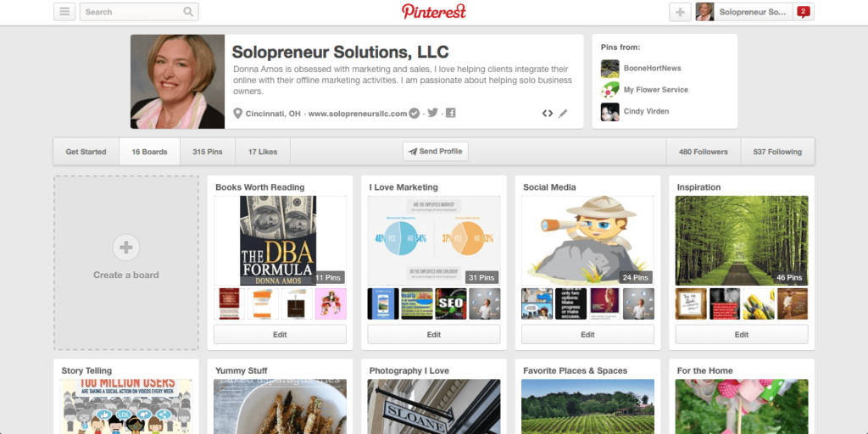Screen dimensions: 868x434
Task: Open the hamburger categories menu icon
Action: coord(64,12)
